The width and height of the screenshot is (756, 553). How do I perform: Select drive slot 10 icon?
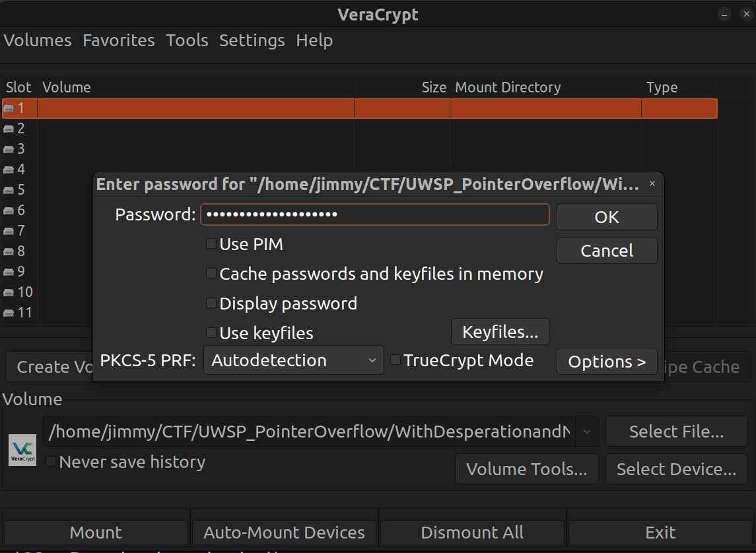point(9,292)
